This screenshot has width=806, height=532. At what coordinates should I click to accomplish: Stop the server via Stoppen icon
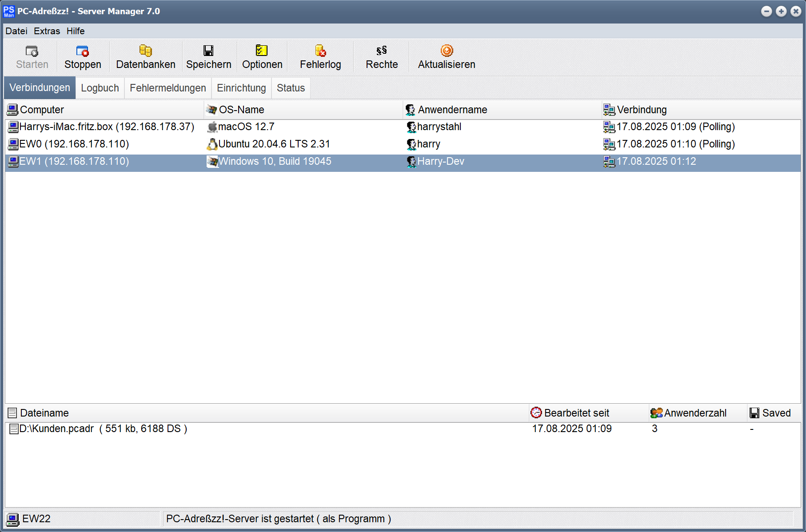83,51
